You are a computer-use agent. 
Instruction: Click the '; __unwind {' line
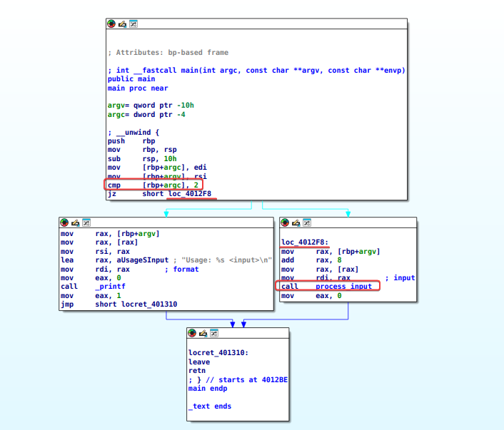point(133,133)
